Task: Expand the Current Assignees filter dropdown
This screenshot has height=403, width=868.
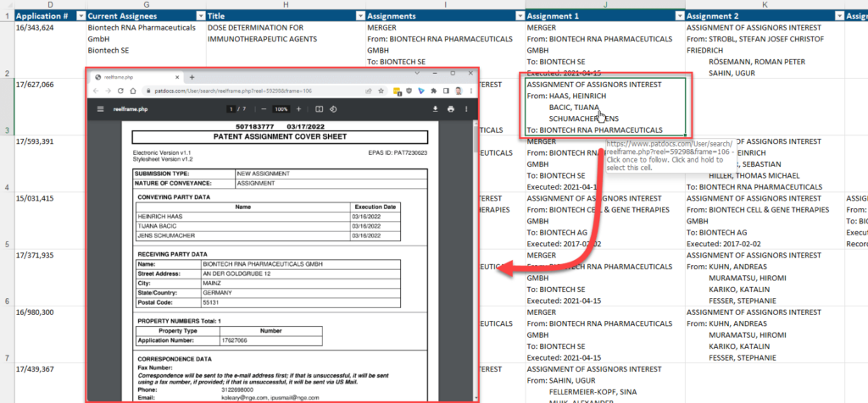Action: (x=200, y=16)
